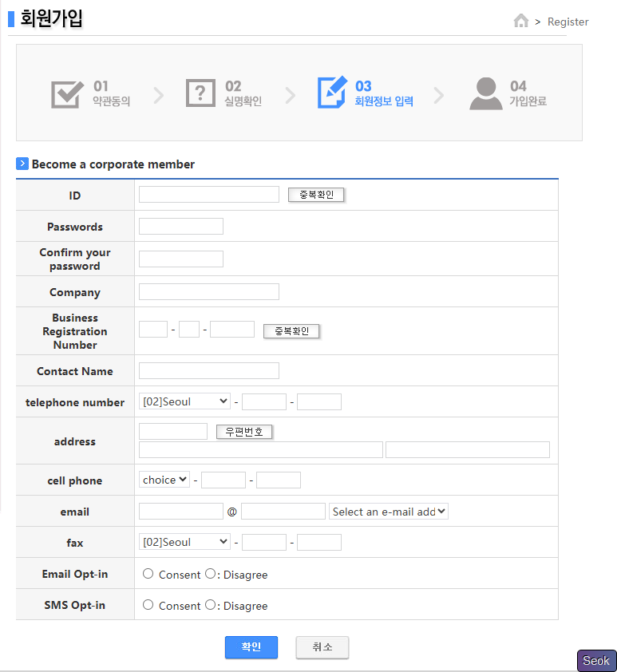This screenshot has height=672, width=617.
Task: Click the step 03 pencil edit icon
Action: click(332, 93)
